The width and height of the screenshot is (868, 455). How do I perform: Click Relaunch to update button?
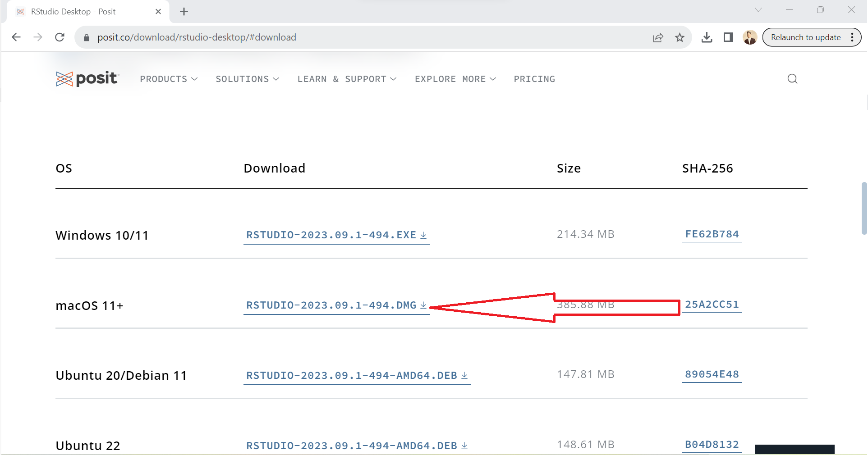805,37
